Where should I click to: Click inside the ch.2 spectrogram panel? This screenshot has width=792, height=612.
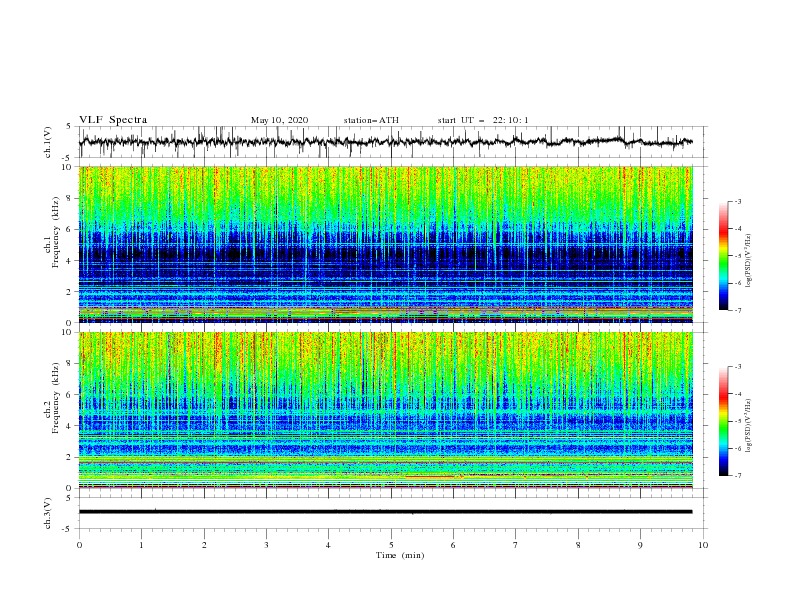pyautogui.click(x=385, y=410)
